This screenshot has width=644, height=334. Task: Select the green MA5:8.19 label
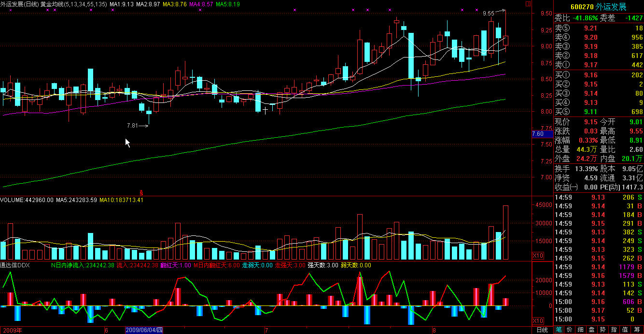227,4
